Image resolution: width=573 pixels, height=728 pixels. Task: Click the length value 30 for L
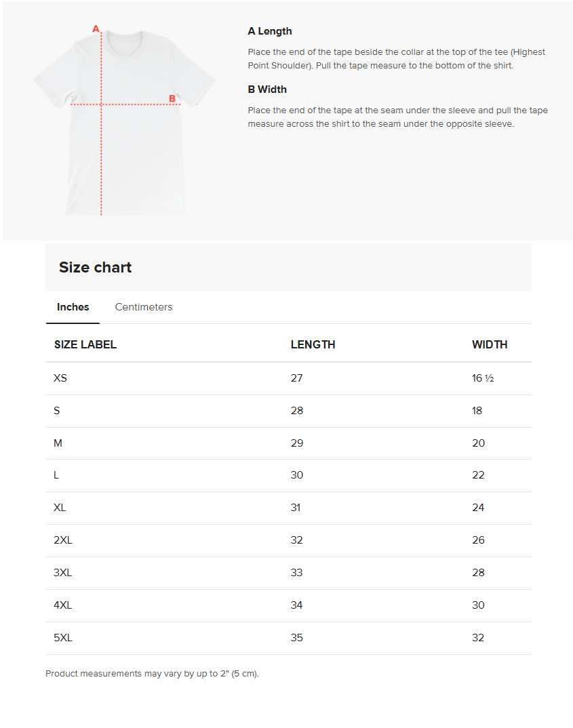point(297,475)
